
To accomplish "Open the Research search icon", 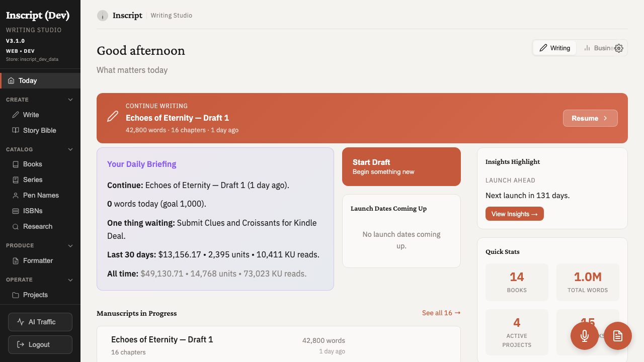I will coord(16,226).
